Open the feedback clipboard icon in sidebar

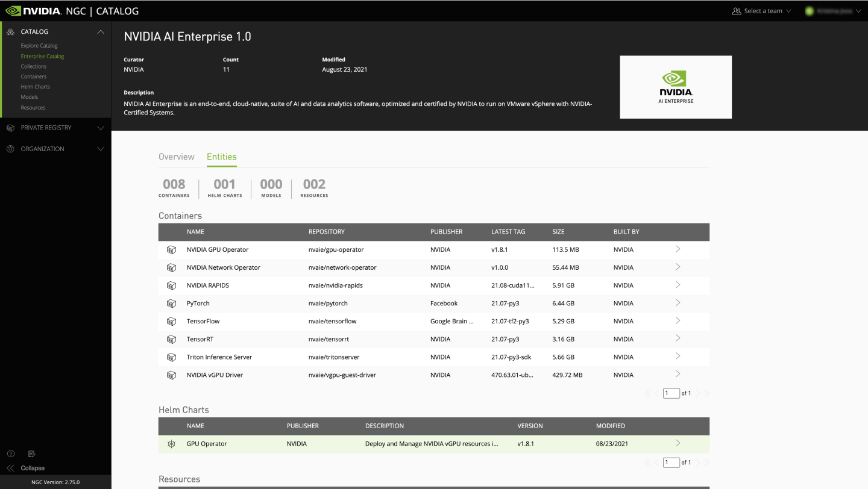[x=32, y=453]
